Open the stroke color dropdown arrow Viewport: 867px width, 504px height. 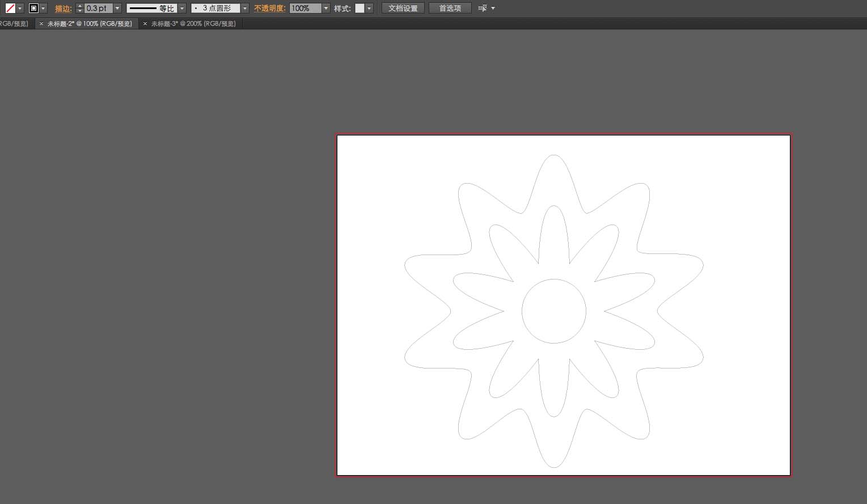(x=43, y=9)
